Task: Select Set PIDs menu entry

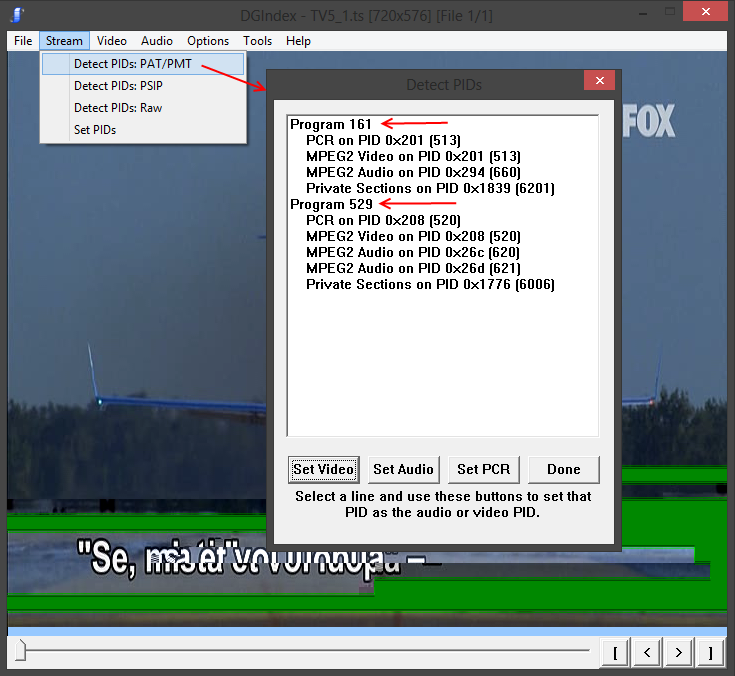Action: point(95,130)
